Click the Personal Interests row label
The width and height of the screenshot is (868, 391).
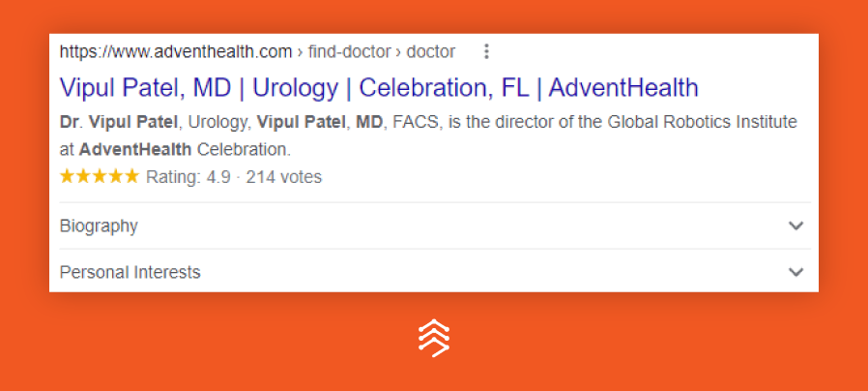pos(130,272)
